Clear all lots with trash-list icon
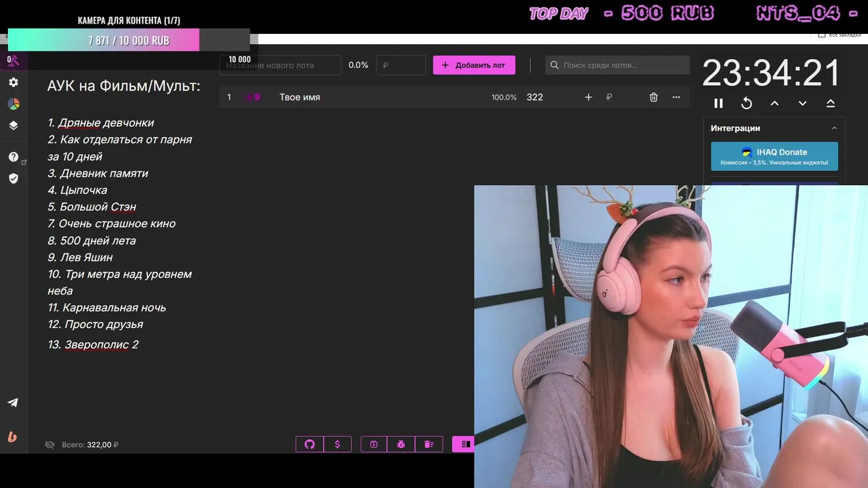The image size is (868, 488). tap(429, 444)
